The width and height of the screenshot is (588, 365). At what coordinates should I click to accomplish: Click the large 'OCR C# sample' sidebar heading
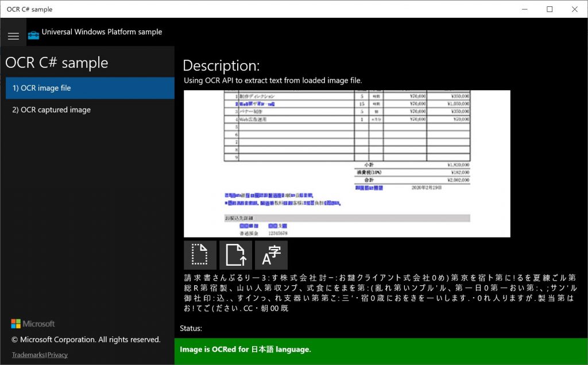[57, 63]
